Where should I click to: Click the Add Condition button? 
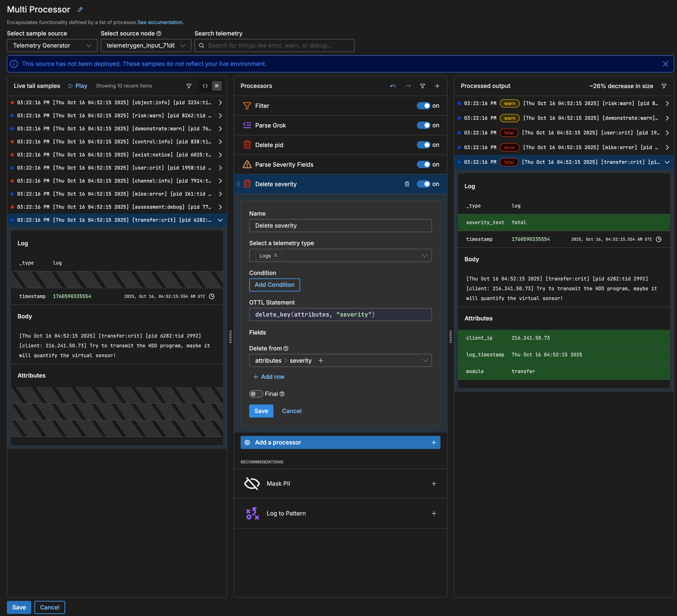(x=274, y=285)
